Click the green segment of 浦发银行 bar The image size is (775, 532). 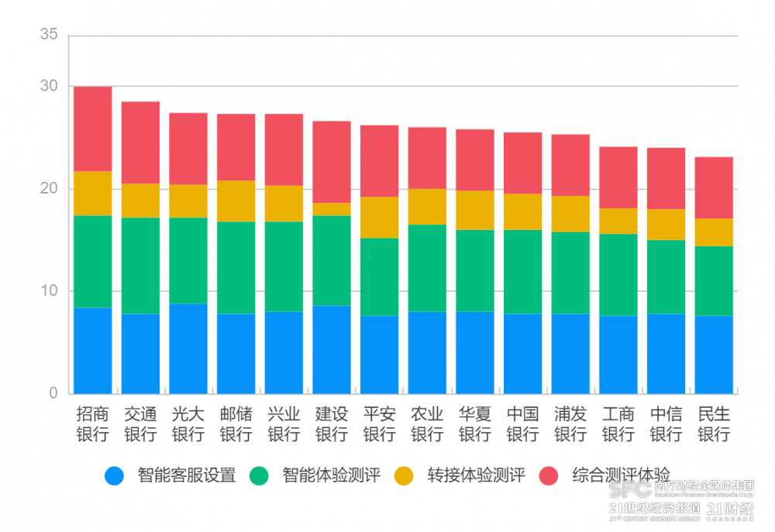tap(570, 273)
